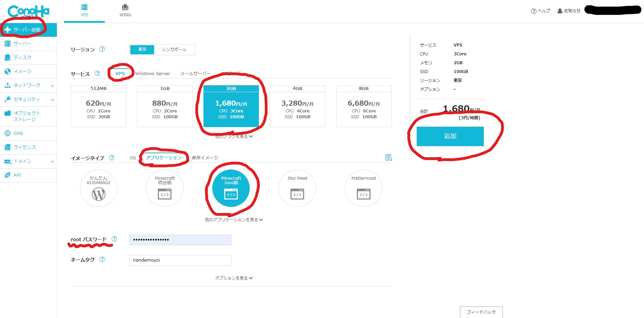Open オブジェクトストレージ in sidebar
This screenshot has width=644, height=318.
[x=28, y=116]
